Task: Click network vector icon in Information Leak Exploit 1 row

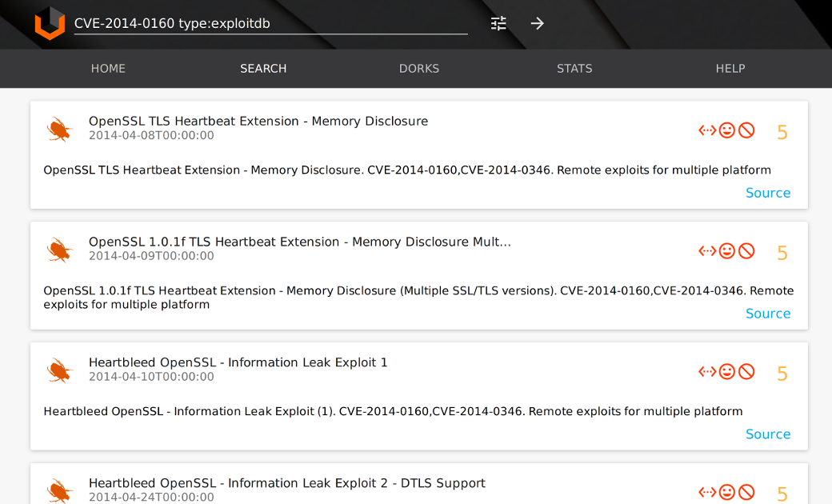Action: click(707, 371)
